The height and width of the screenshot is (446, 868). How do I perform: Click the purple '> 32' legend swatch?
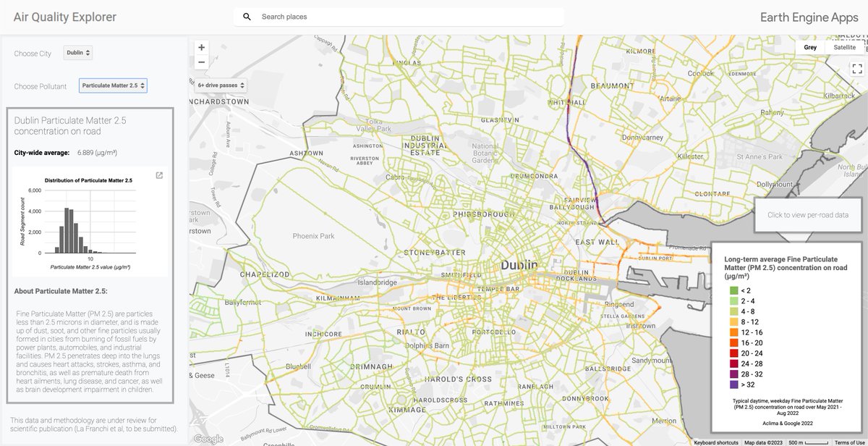734,384
